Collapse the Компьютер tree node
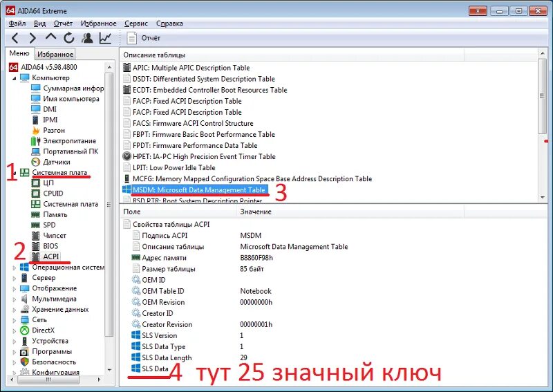This screenshot has height=392, width=553. 14,78
